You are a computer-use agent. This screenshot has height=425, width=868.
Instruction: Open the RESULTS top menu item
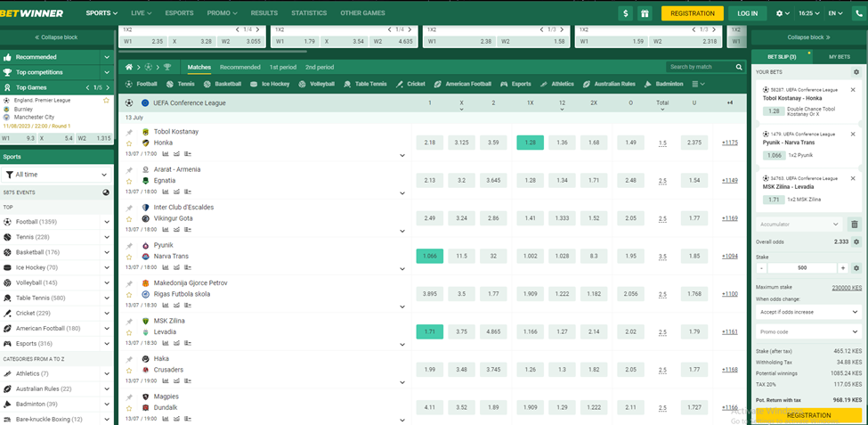coord(264,12)
